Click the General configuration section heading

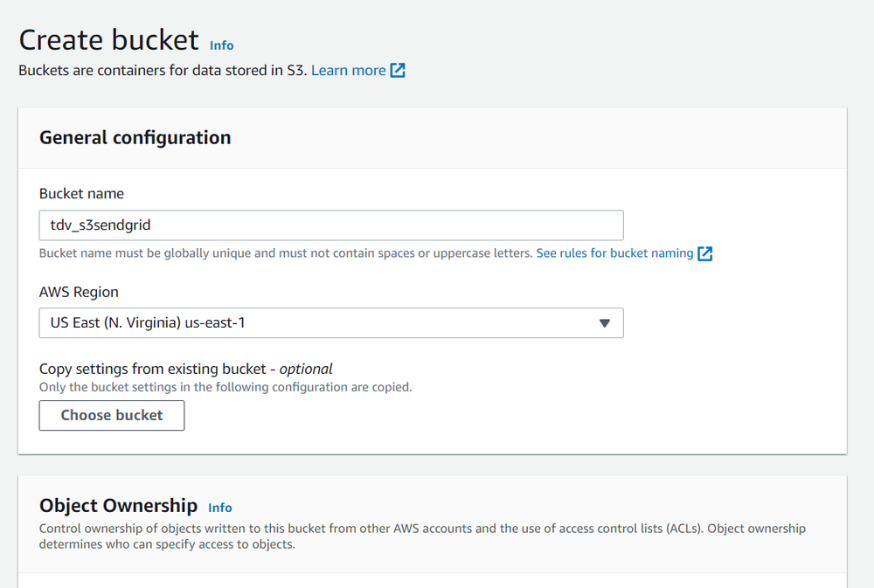click(135, 137)
